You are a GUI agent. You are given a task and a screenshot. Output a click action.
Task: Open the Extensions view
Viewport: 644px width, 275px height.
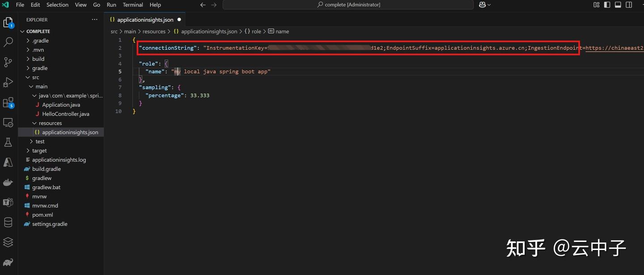8,102
